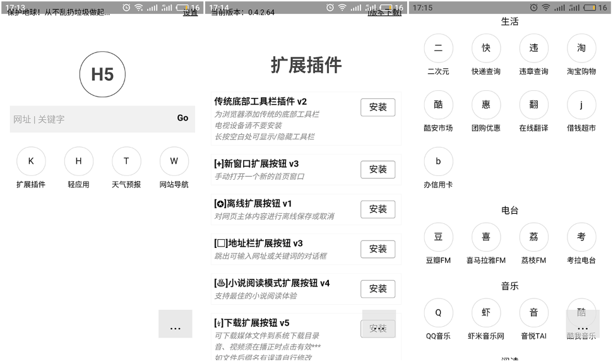This screenshot has height=364, width=613.
Task: Install 地址栏扩展按钮 v3
Action: point(378,249)
